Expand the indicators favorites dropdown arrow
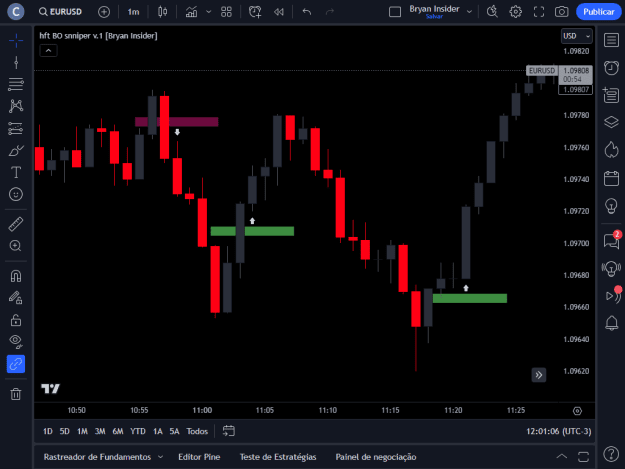This screenshot has width=625, height=469. pos(208,12)
